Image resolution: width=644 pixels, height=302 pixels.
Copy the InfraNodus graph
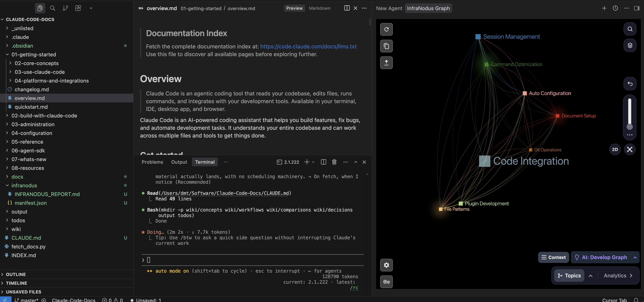click(386, 46)
